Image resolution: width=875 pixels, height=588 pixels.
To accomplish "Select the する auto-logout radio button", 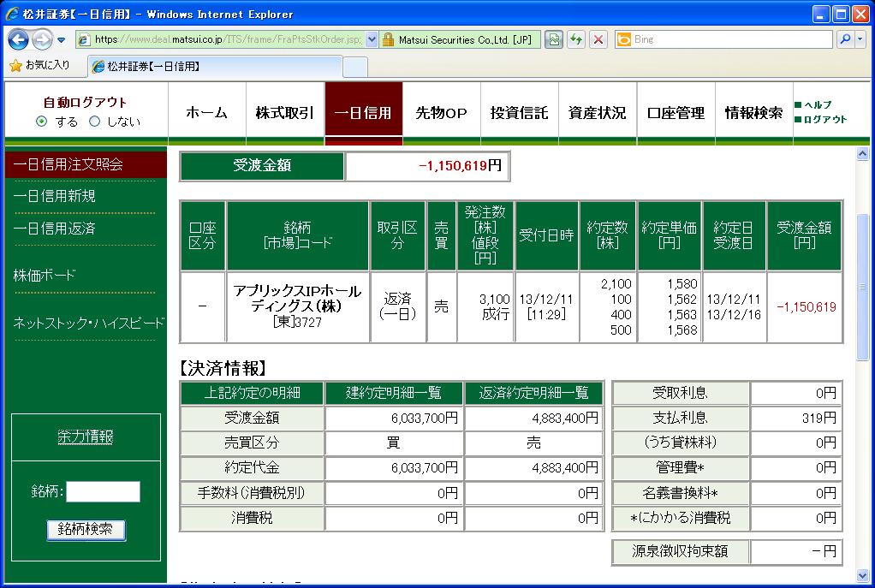I will [41, 121].
